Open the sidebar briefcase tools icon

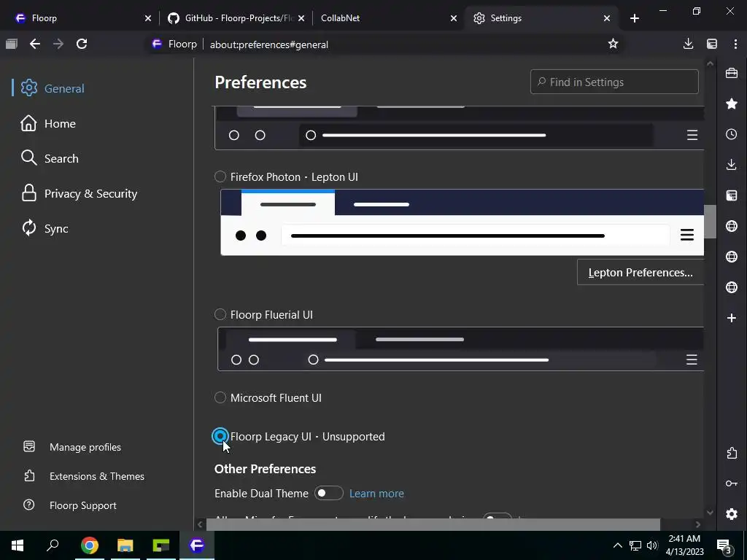731,74
